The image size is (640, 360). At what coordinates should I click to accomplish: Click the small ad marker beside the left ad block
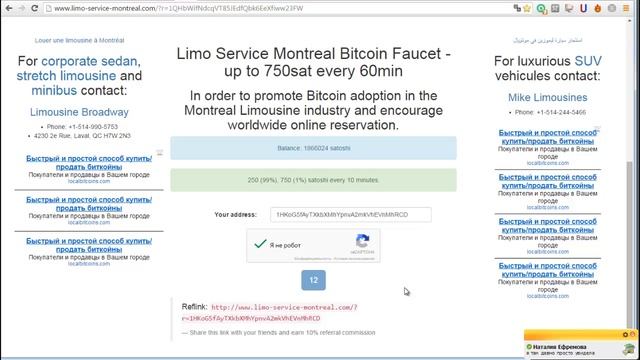click(x=160, y=153)
